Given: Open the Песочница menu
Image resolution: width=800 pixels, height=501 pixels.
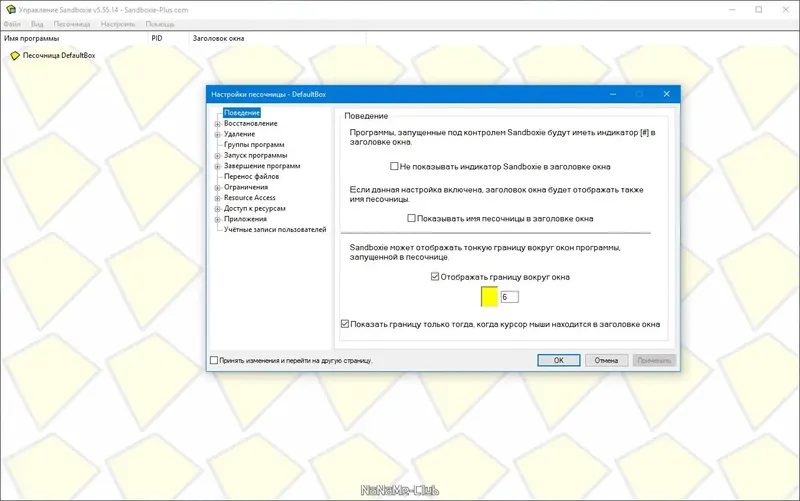Looking at the screenshot, I should click(x=72, y=24).
